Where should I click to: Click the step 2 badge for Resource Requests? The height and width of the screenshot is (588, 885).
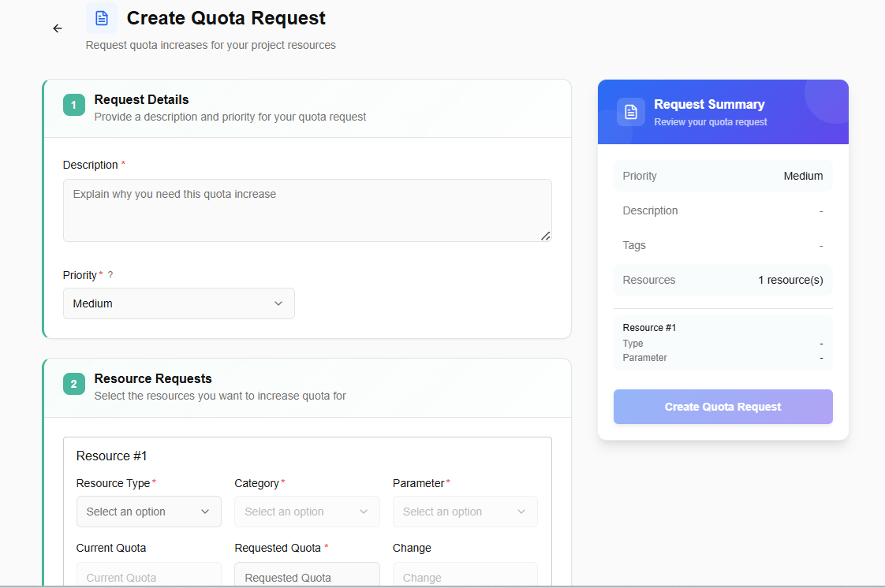click(74, 384)
